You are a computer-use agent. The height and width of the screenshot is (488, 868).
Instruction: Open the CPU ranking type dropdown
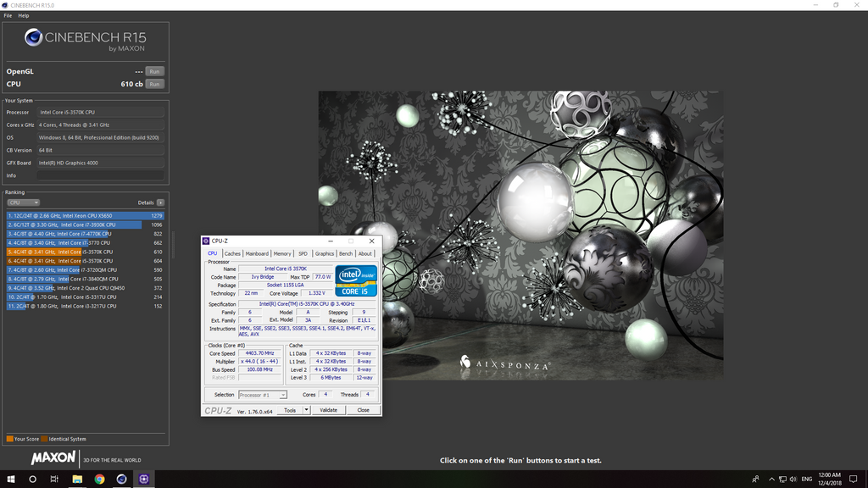tap(23, 202)
